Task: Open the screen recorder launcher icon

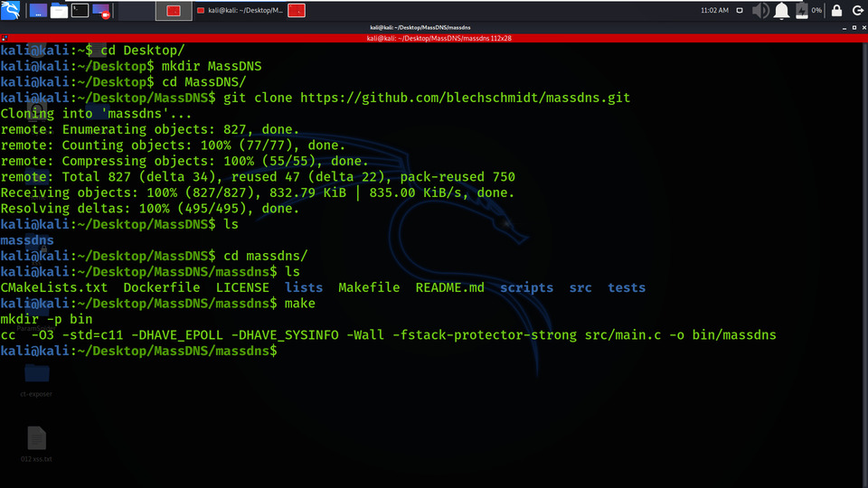Action: tap(101, 11)
